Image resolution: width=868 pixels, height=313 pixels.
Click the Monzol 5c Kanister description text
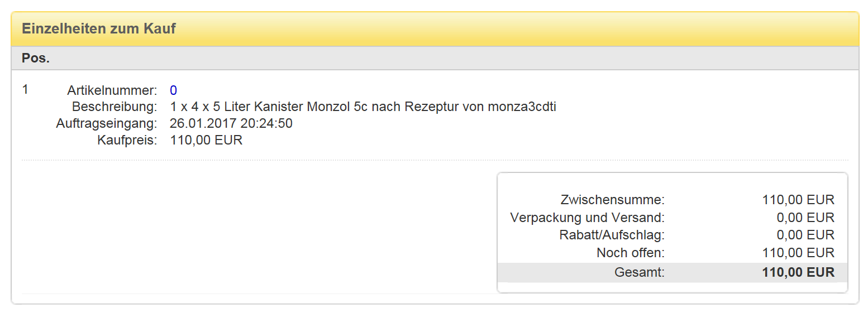(x=363, y=107)
